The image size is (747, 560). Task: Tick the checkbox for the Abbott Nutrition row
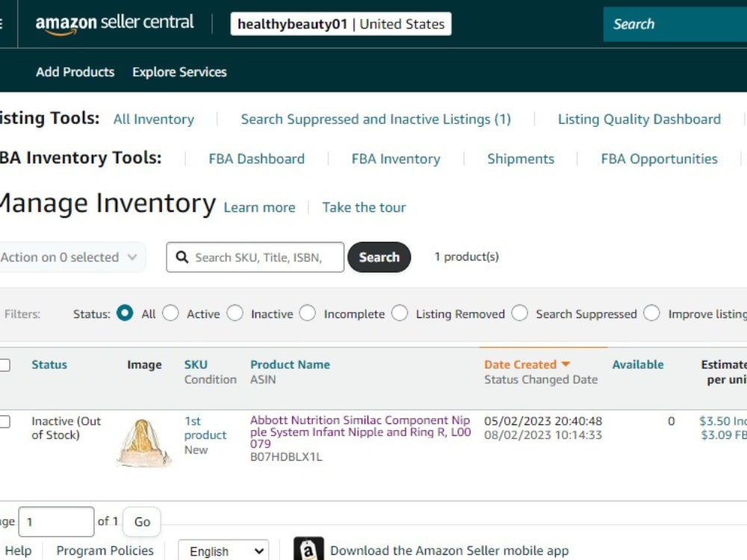[x=4, y=421]
